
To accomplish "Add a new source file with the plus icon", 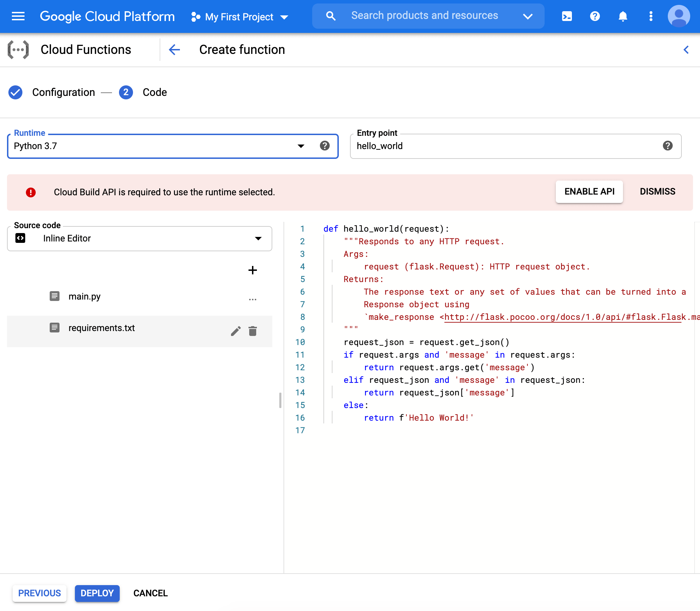I will pyautogui.click(x=252, y=270).
